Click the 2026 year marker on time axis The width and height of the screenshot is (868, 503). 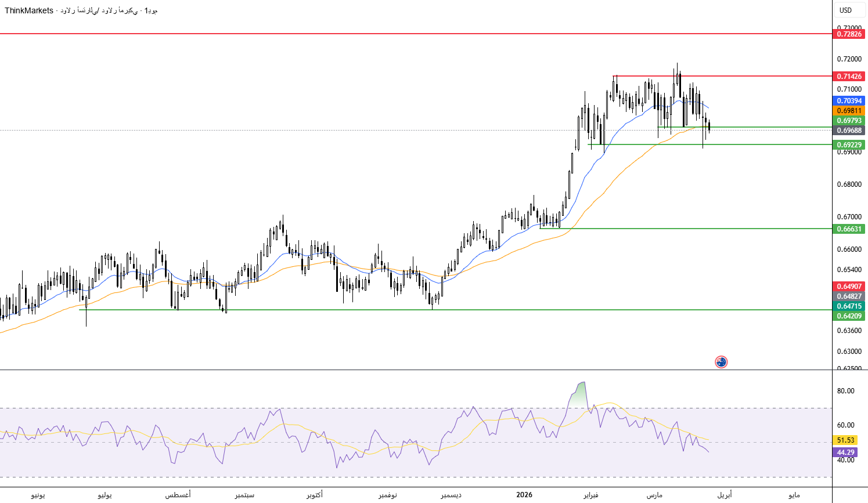pos(524,495)
